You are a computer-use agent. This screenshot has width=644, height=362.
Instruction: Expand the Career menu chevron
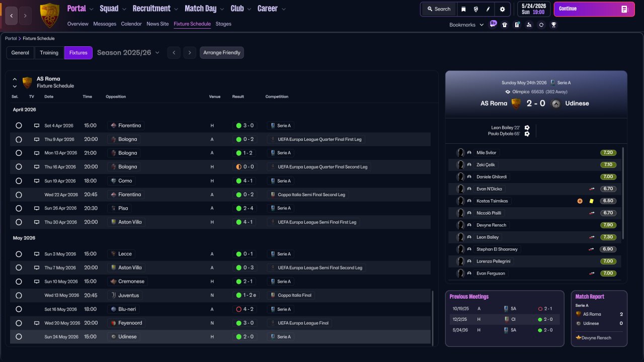284,9
